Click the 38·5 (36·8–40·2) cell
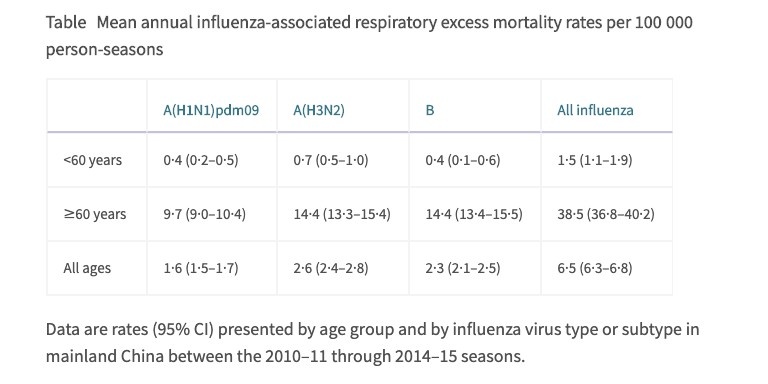This screenshot has height=384, width=768. [x=606, y=214]
